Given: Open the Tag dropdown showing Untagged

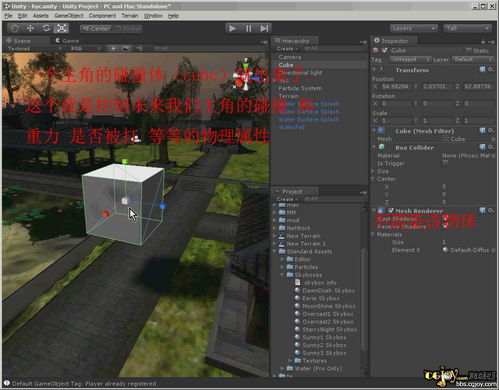Looking at the screenshot, I should (x=410, y=59).
